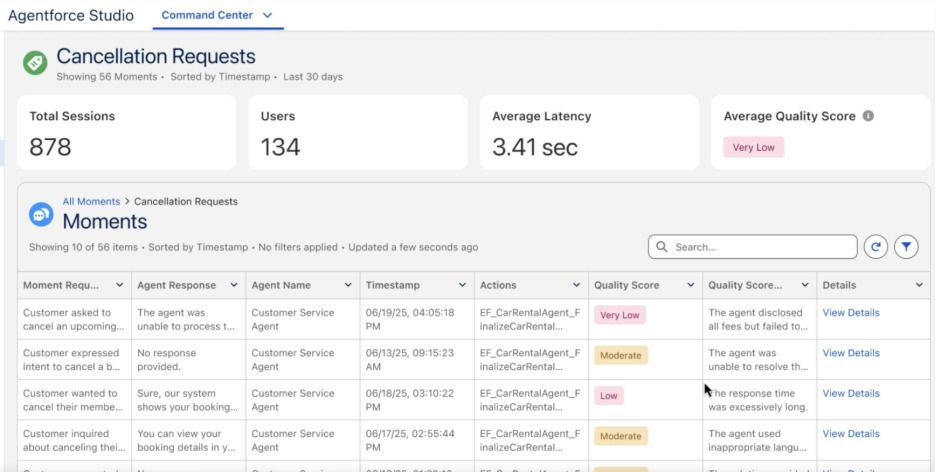Expand the Details column menu
936x472 pixels.
(919, 285)
